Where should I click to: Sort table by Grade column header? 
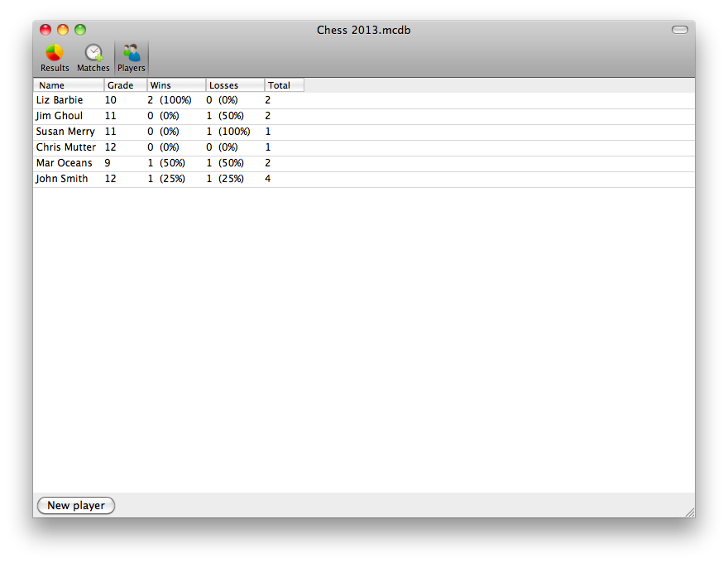tap(126, 85)
